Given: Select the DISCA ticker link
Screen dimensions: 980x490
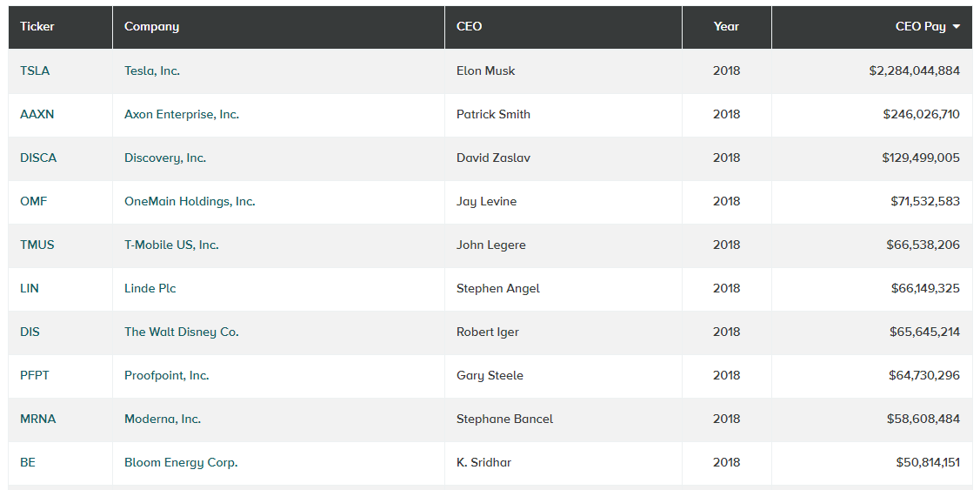Looking at the screenshot, I should click(38, 158).
